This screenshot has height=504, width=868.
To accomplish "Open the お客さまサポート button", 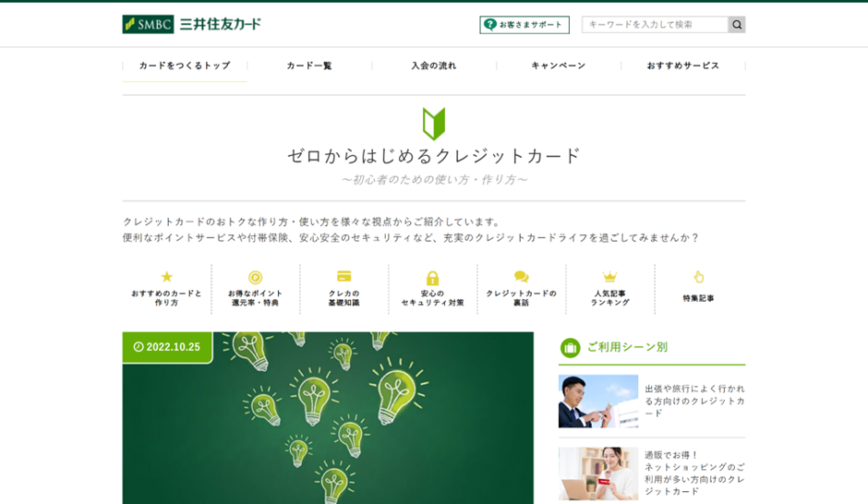I will [x=524, y=25].
